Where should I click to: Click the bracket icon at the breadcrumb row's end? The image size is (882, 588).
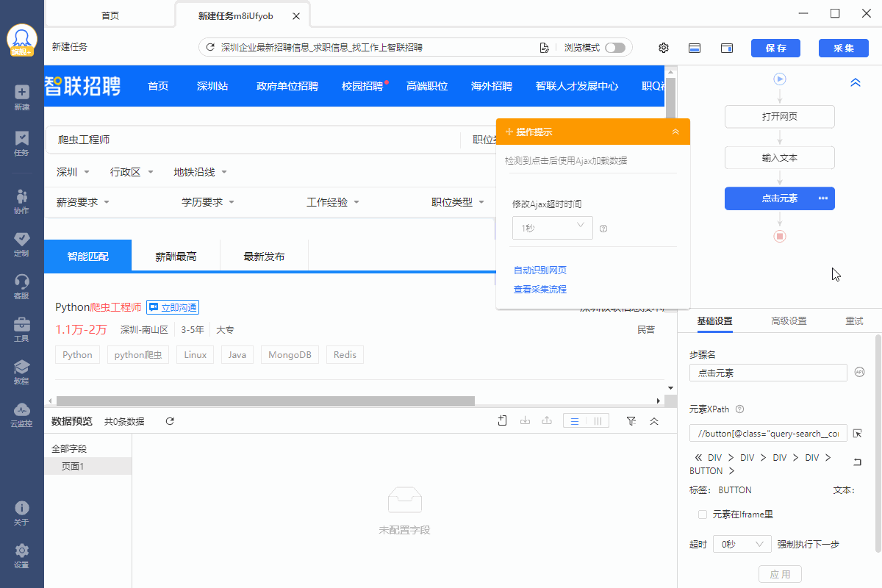click(x=857, y=462)
